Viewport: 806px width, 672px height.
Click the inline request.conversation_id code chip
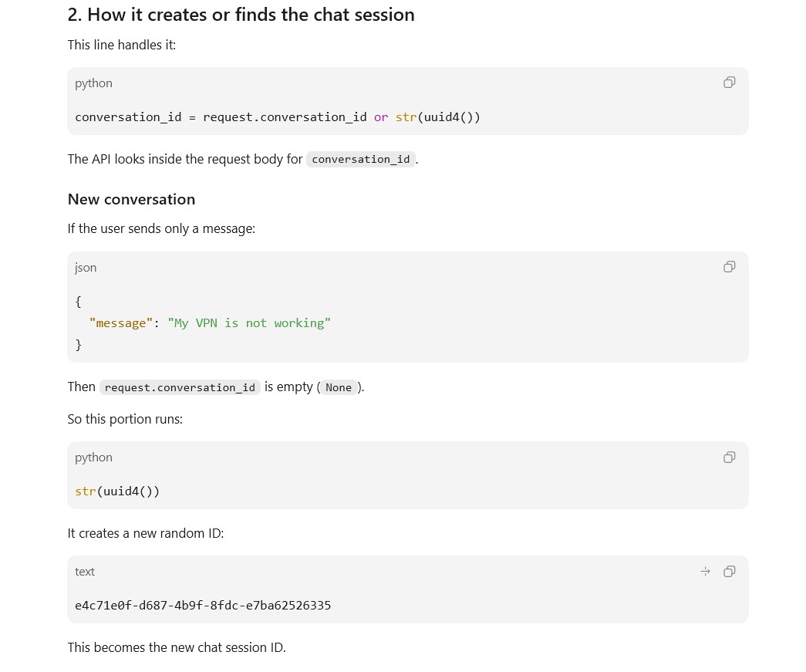point(180,387)
